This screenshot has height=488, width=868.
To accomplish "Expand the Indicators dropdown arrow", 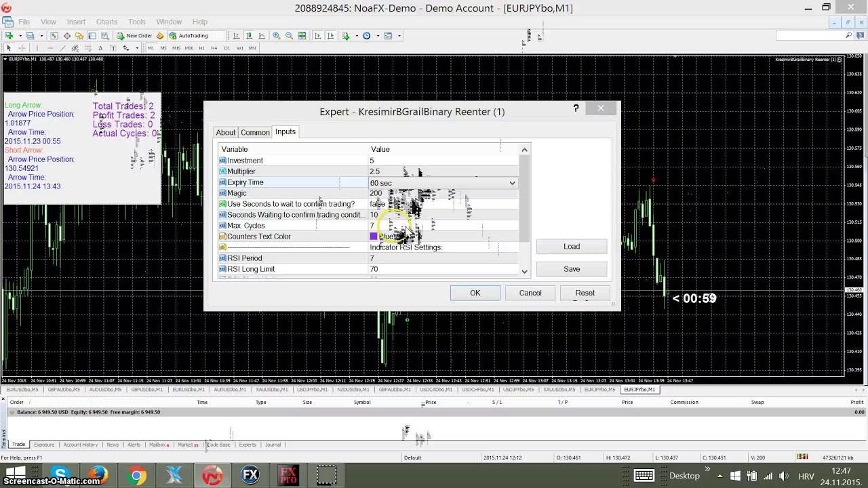I will [357, 35].
